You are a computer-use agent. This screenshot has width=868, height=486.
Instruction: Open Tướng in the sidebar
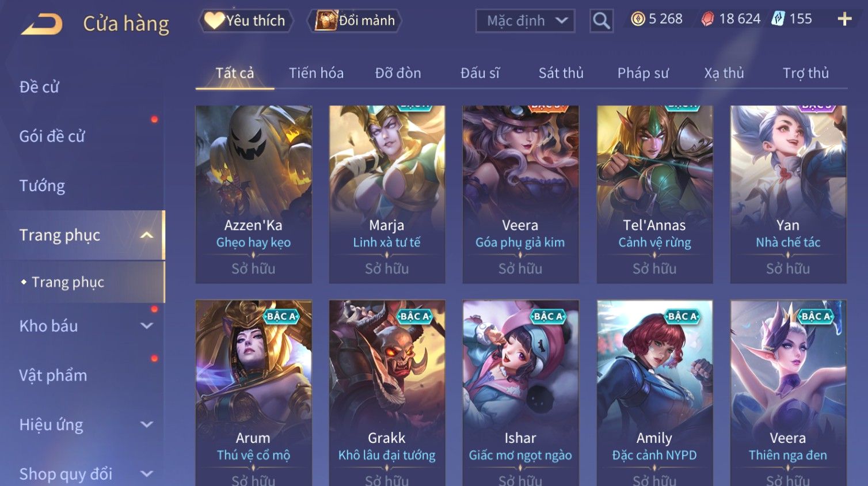(42, 185)
